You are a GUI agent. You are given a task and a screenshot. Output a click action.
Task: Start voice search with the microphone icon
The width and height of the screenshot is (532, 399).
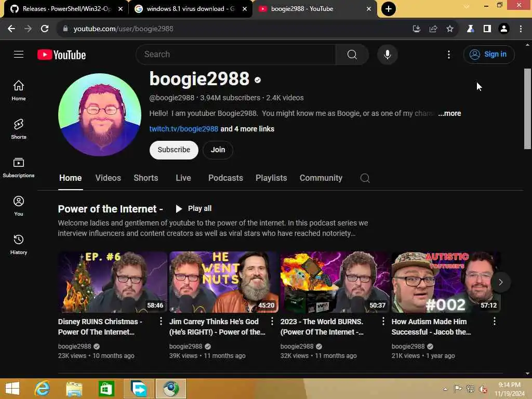pos(387,54)
